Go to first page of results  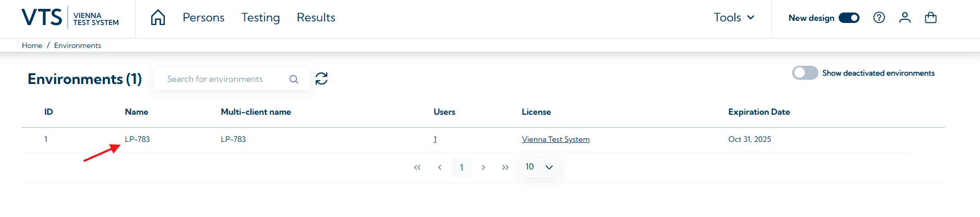click(x=417, y=167)
